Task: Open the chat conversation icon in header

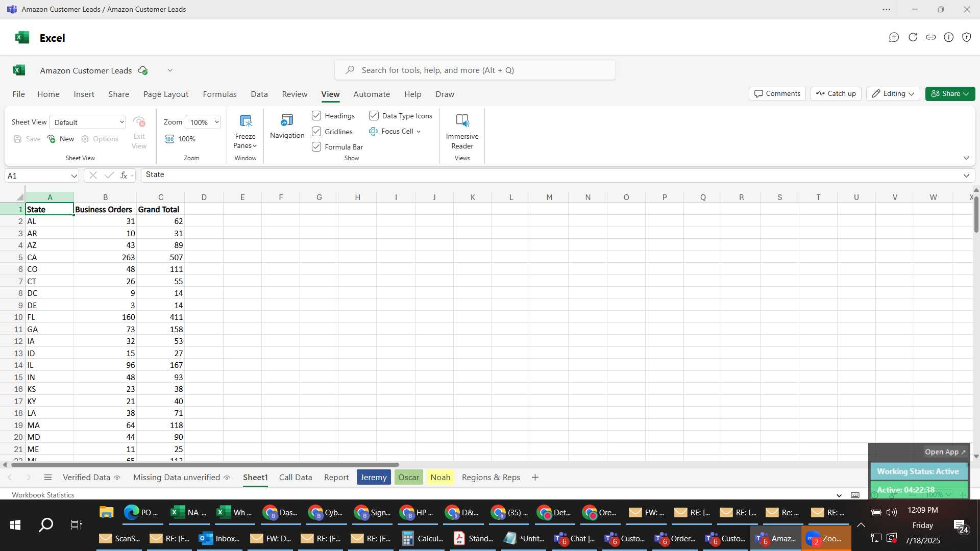Action: pyautogui.click(x=894, y=37)
